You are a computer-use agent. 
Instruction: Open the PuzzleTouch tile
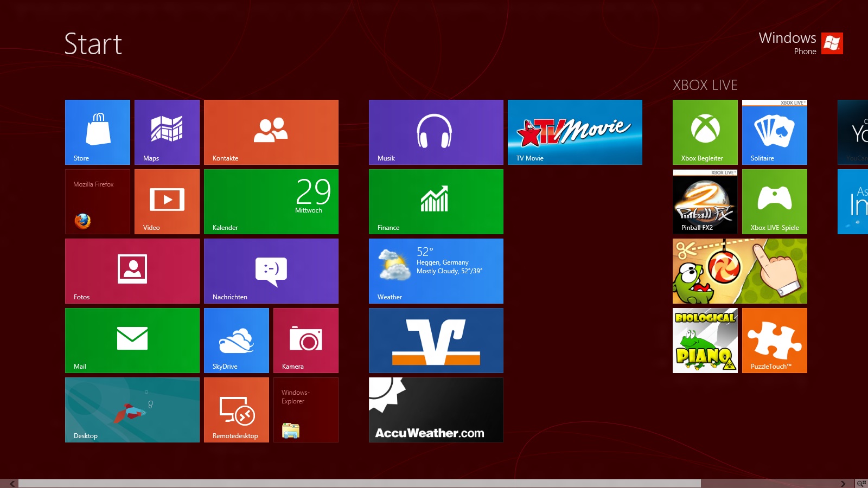(x=775, y=341)
